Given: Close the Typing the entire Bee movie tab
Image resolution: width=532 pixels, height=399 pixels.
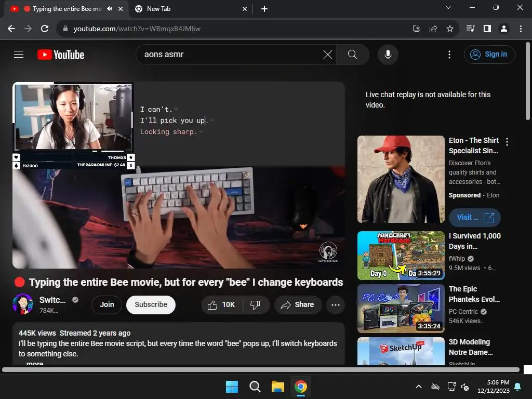Looking at the screenshot, I should [x=121, y=9].
